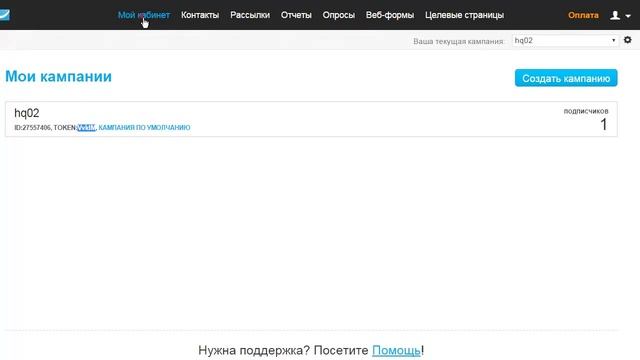
Task: Click the ID:27557406 text
Action: pos(32,127)
